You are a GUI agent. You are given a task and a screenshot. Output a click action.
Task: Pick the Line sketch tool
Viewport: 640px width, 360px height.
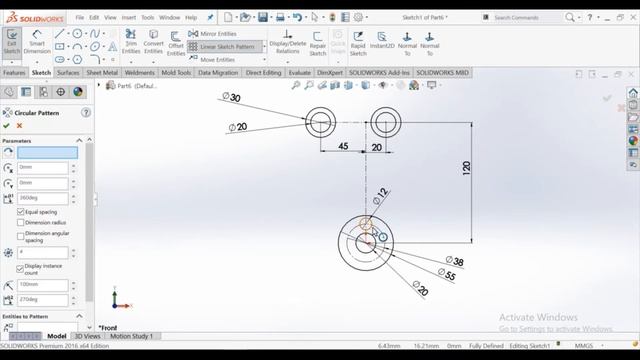pos(60,33)
